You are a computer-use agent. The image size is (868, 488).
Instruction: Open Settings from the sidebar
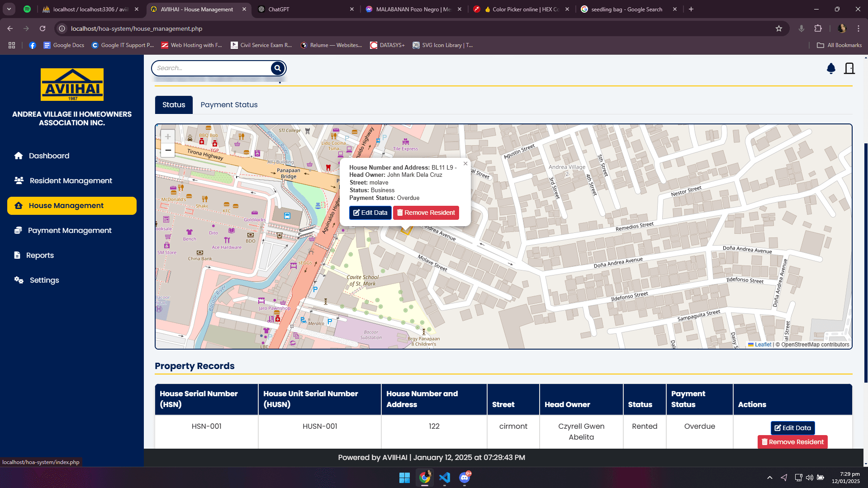(x=44, y=280)
